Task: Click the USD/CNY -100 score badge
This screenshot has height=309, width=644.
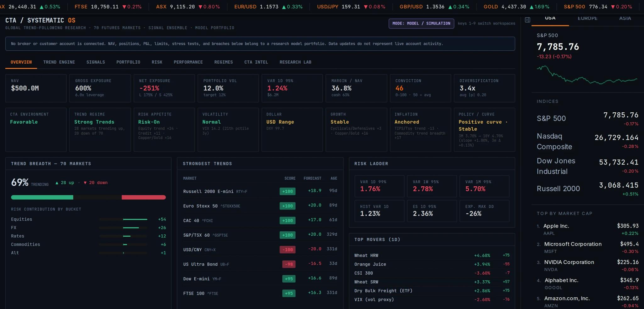Action: (287, 250)
